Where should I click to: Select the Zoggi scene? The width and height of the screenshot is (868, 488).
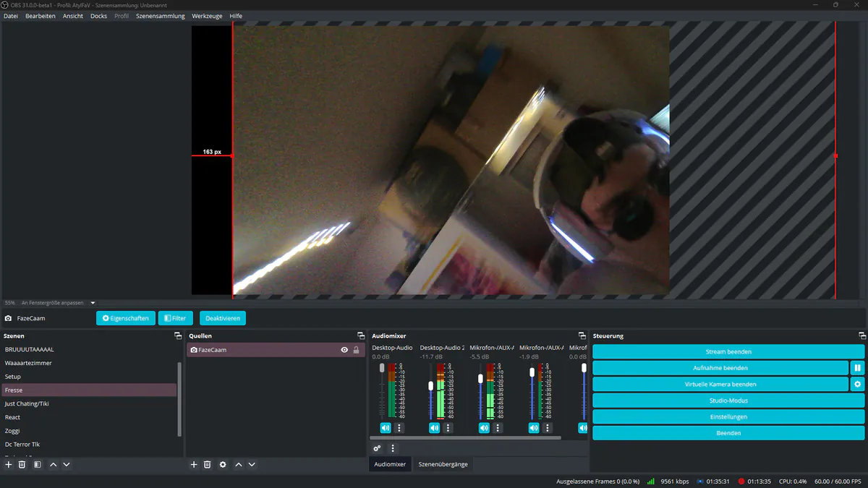pos(89,431)
